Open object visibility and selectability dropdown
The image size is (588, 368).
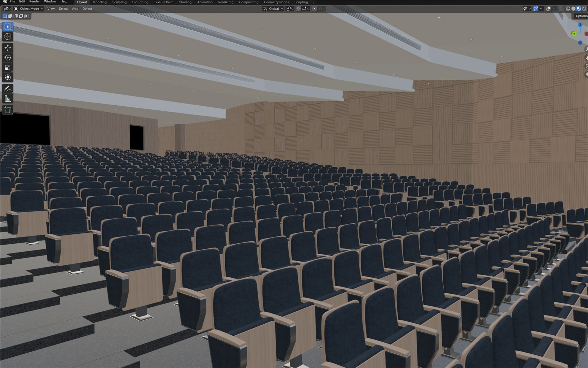pyautogui.click(x=527, y=9)
